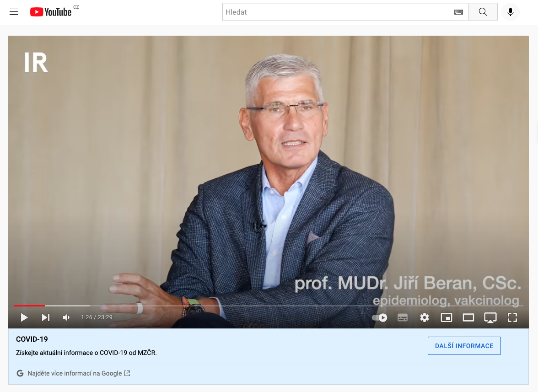
Task: Submit a search with the magnifier
Action: pos(483,11)
